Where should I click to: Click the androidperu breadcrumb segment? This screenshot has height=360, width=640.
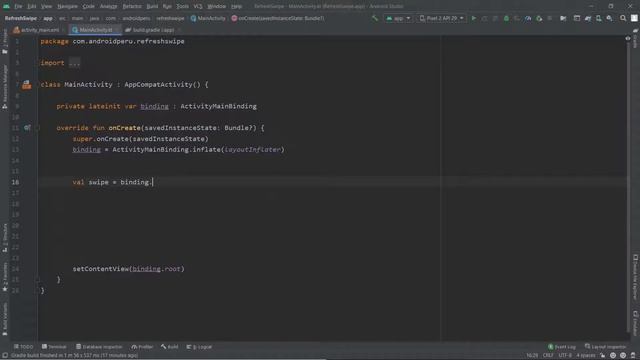(x=136, y=18)
